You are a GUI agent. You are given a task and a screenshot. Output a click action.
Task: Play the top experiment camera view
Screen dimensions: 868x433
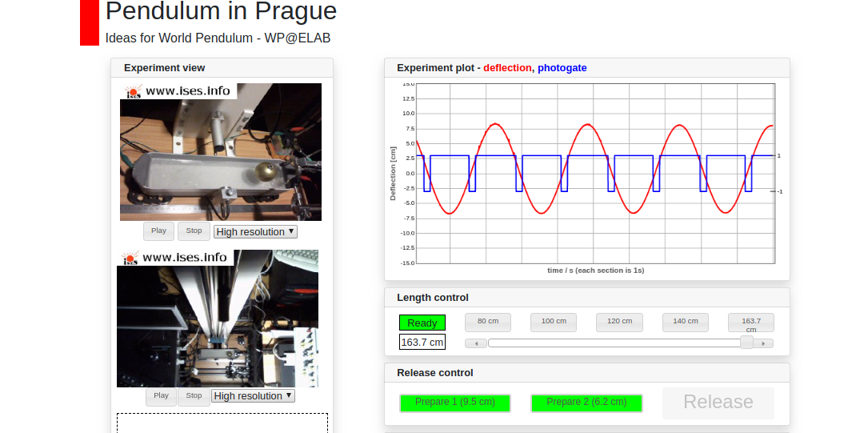coord(158,231)
